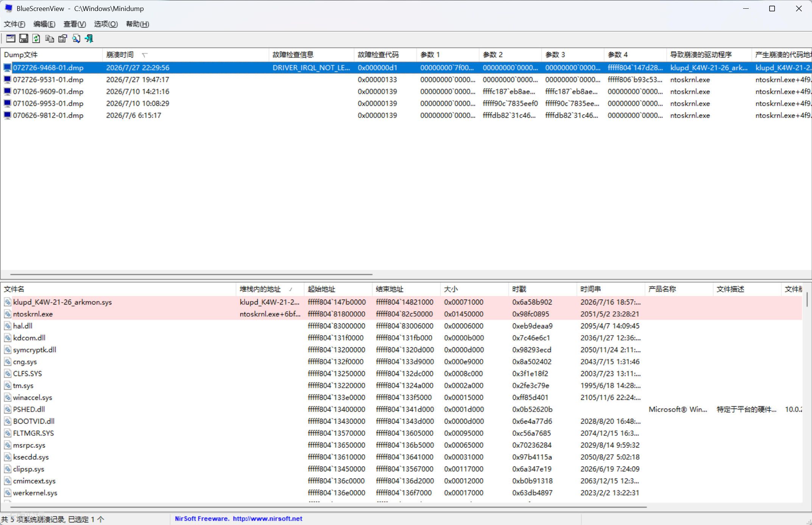The width and height of the screenshot is (812, 525).
Task: Sort lower pane by 文件名 header
Action: click(118, 289)
